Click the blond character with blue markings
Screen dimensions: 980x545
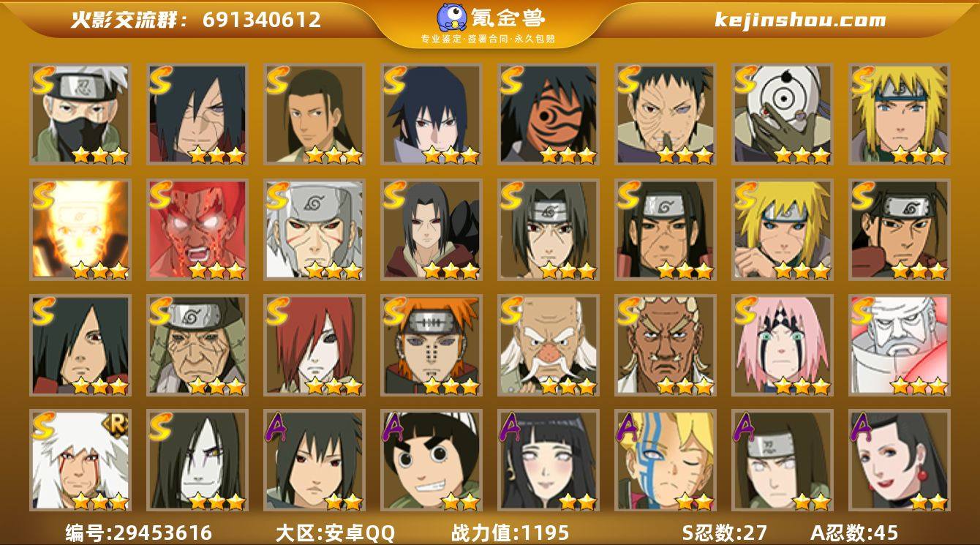[666, 461]
